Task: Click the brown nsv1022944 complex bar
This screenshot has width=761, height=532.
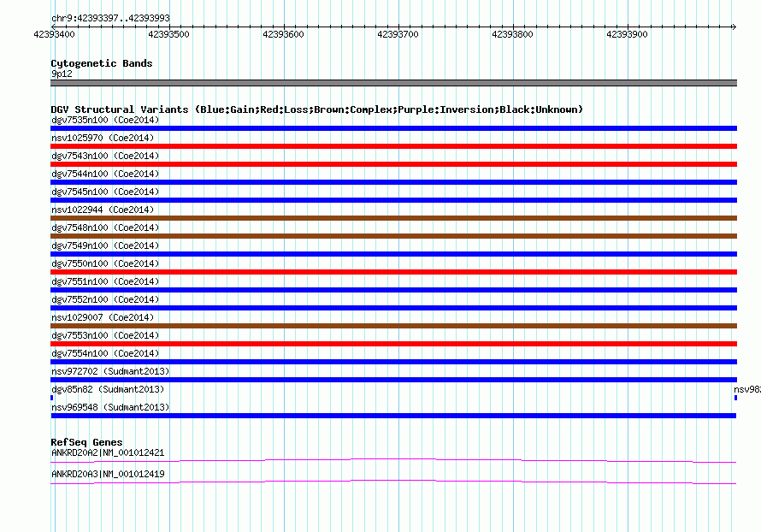Action: pos(393,218)
